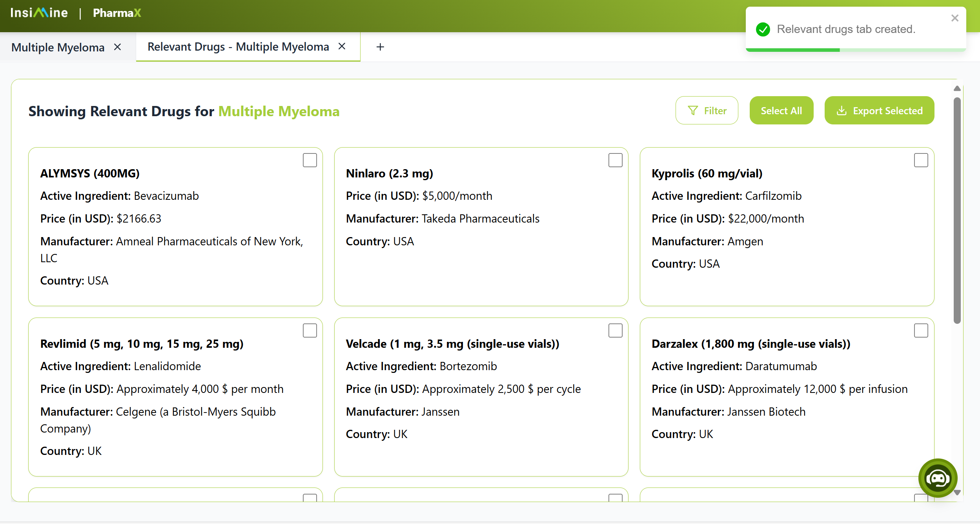Click the InsiMine logo
The image size is (980, 524).
[x=39, y=13]
